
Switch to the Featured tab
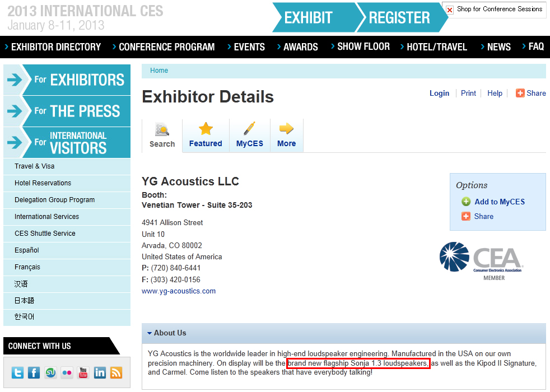(206, 136)
